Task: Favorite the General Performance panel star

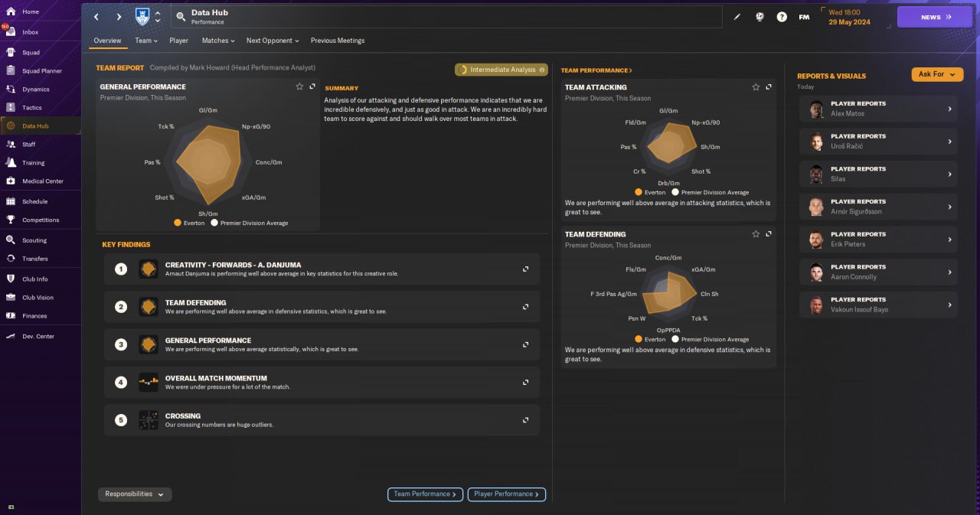Action: (299, 86)
